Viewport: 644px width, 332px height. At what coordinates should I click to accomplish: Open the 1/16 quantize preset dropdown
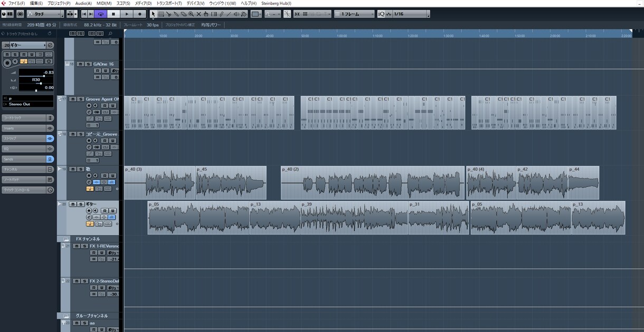[410, 14]
